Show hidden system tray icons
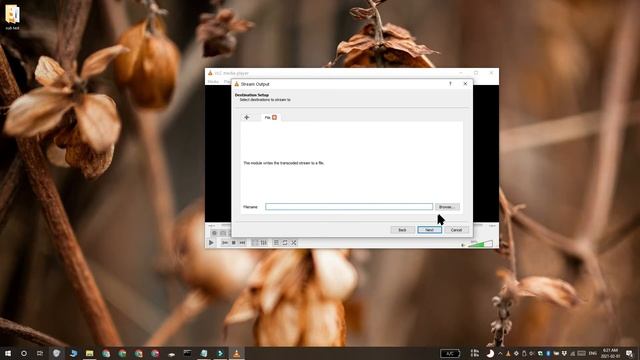Image resolution: width=640 pixels, height=360 pixels. 500,353
